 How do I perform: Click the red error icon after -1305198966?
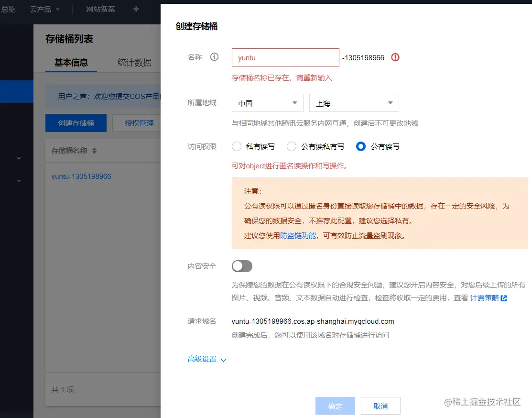(395, 57)
